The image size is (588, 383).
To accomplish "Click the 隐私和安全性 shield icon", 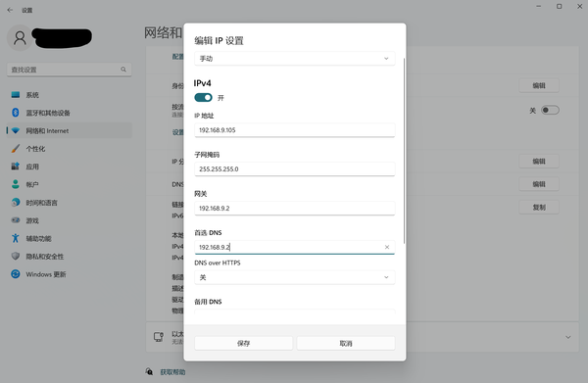I will (16, 257).
